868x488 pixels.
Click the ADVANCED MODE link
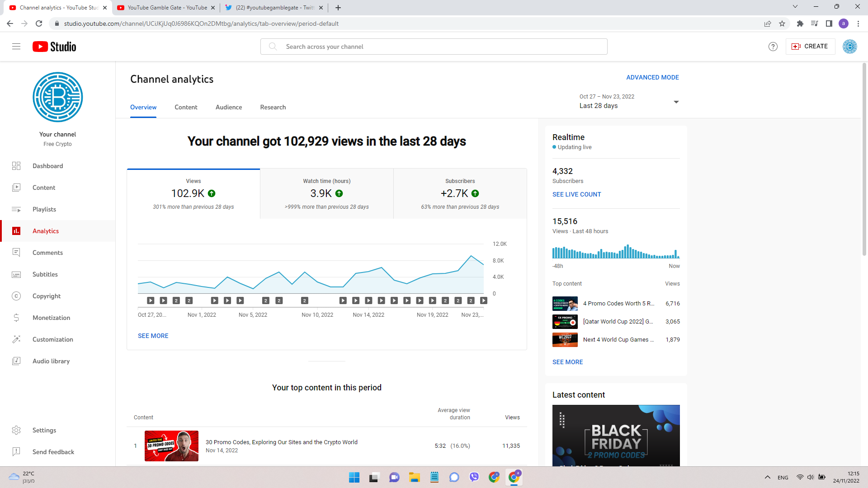pyautogui.click(x=652, y=77)
